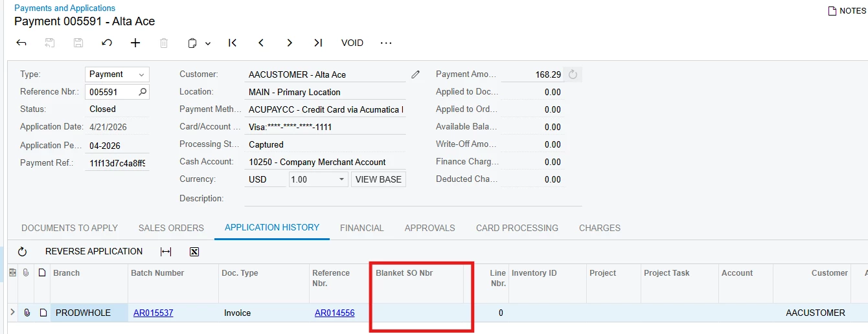868x334 pixels.
Task: Click the Save disk icon
Action: point(78,43)
